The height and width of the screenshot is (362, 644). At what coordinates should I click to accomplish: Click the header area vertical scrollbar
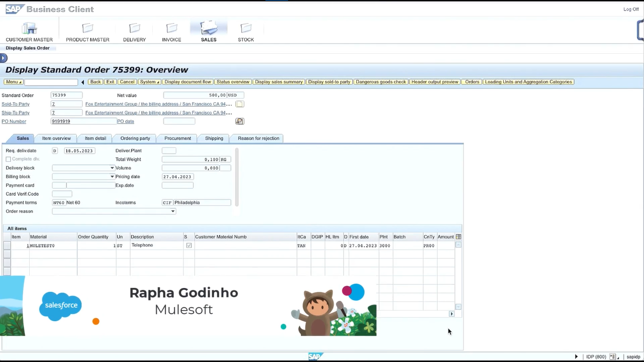coord(237,177)
